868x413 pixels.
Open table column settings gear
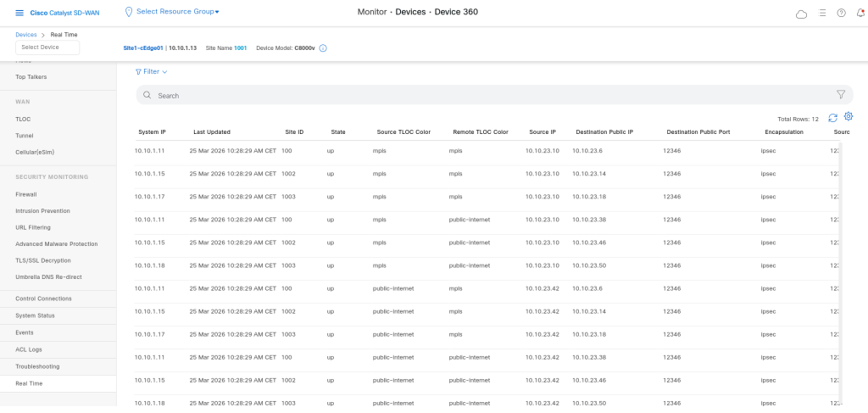[849, 117]
